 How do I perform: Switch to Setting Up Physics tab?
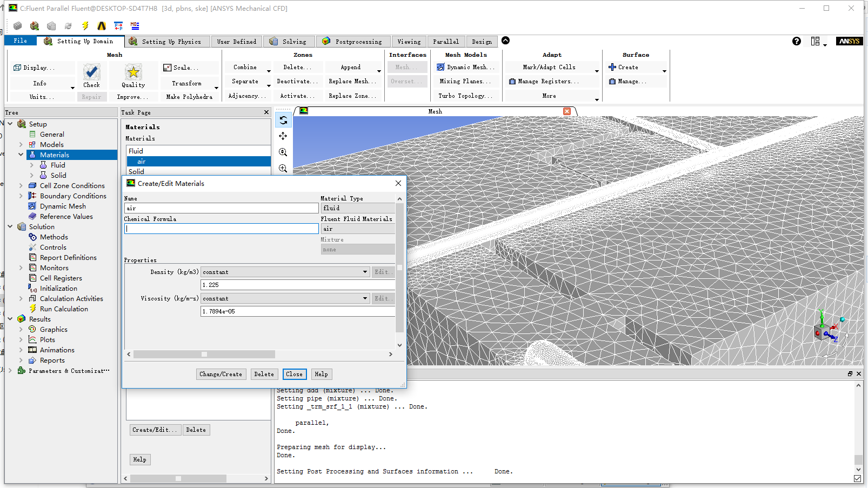[x=168, y=42]
